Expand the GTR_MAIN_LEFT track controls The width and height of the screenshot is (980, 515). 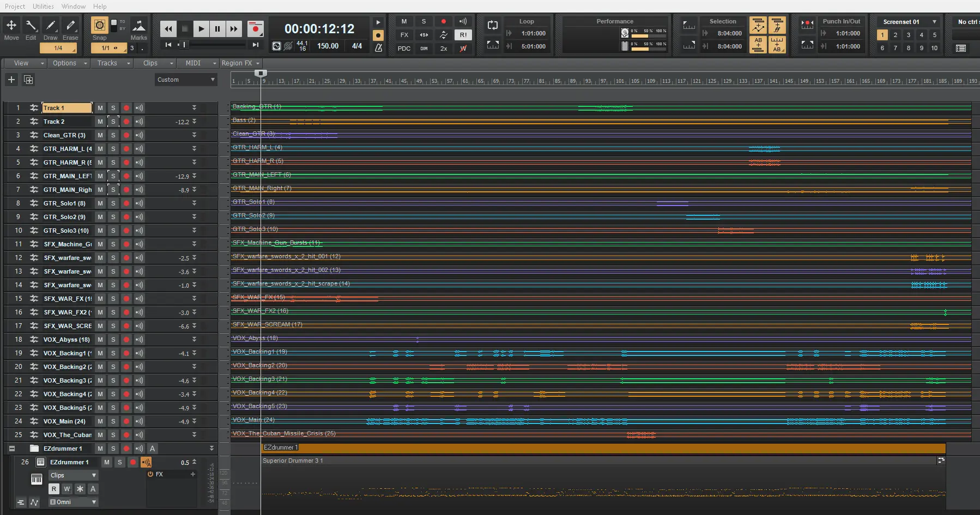(x=194, y=176)
